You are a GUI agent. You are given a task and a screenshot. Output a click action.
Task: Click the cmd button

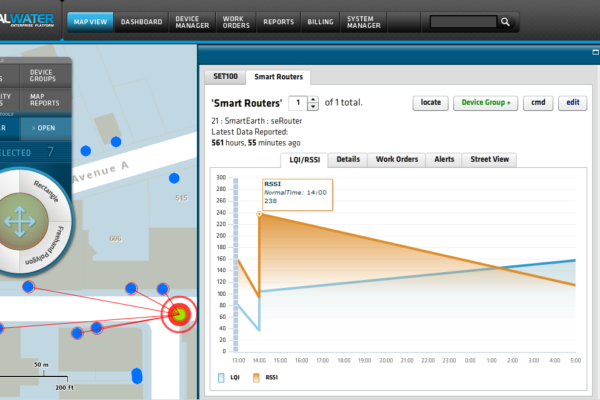pyautogui.click(x=538, y=103)
